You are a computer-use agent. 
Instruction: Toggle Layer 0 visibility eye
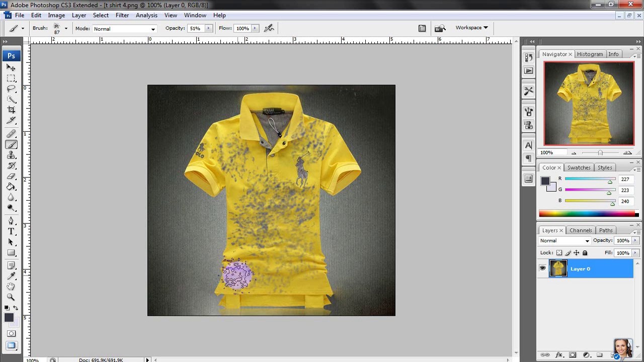pyautogui.click(x=542, y=268)
